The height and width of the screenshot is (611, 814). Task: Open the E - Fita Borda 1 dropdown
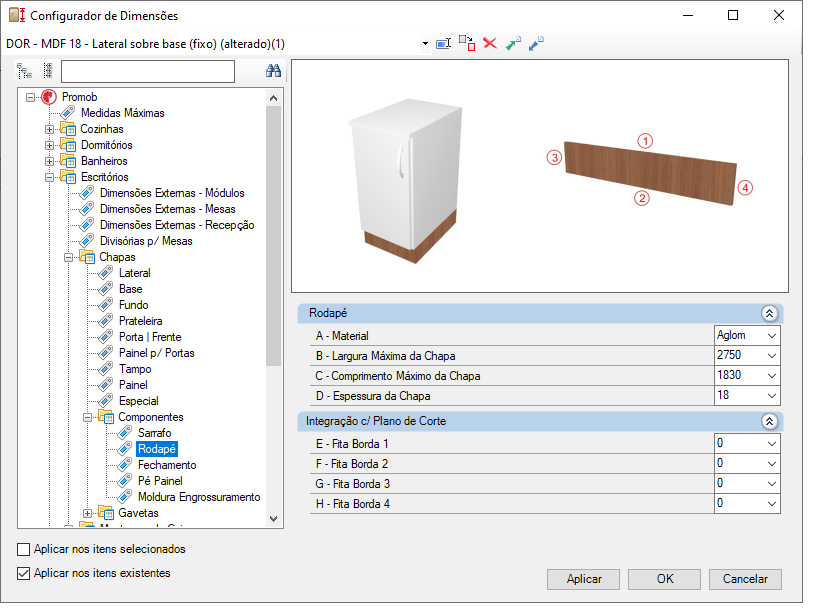[772, 443]
